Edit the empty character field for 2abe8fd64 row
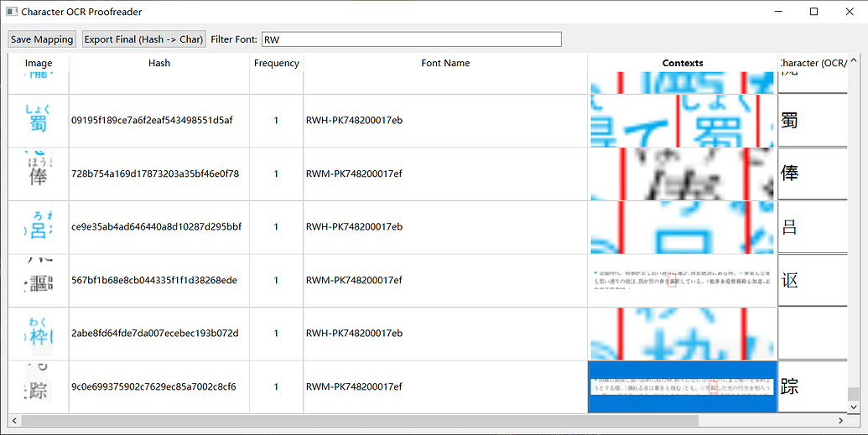 click(x=812, y=334)
